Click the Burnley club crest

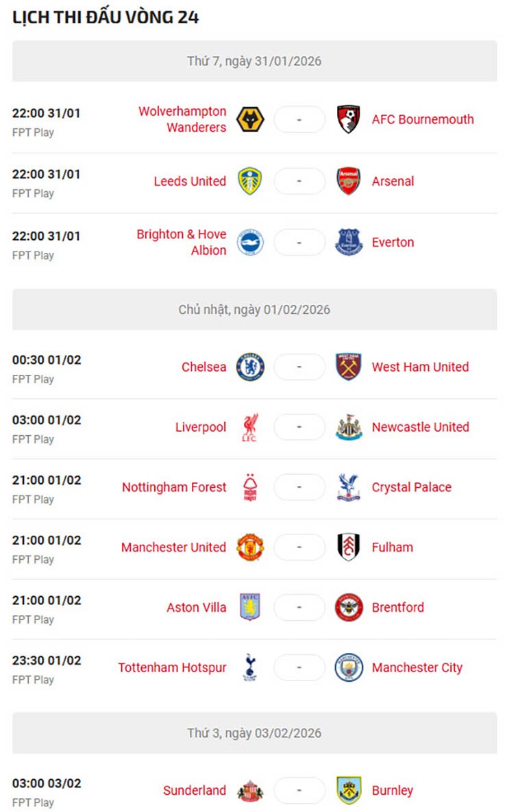pyautogui.click(x=349, y=790)
